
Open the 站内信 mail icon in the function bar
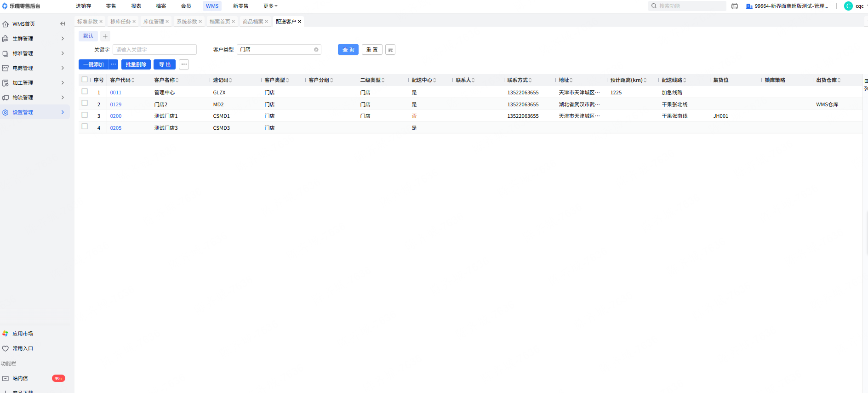[x=6, y=378]
